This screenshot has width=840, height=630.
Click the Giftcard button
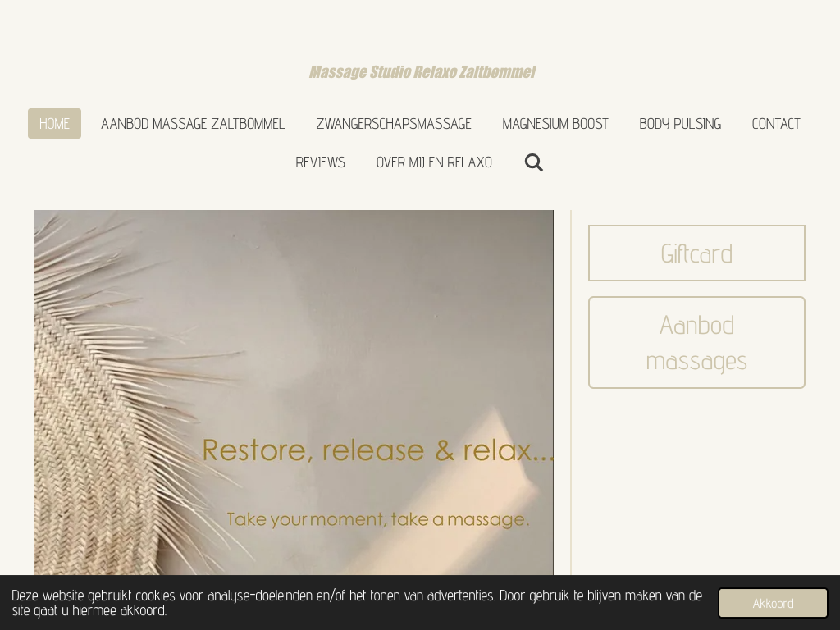pos(696,253)
